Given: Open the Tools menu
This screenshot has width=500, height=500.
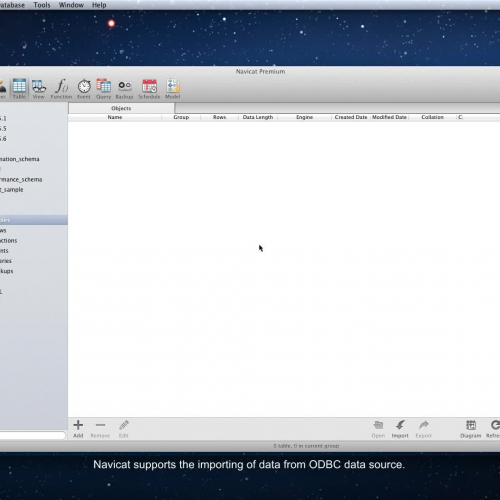Looking at the screenshot, I should tap(42, 5).
